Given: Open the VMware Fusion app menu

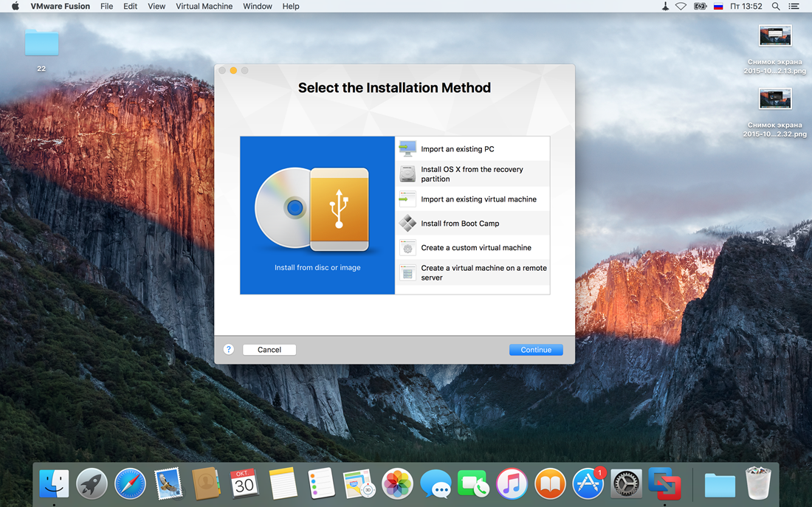Looking at the screenshot, I should pyautogui.click(x=60, y=6).
